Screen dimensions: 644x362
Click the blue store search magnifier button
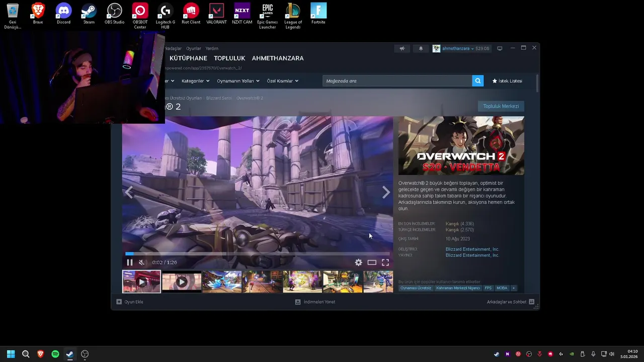(x=477, y=80)
